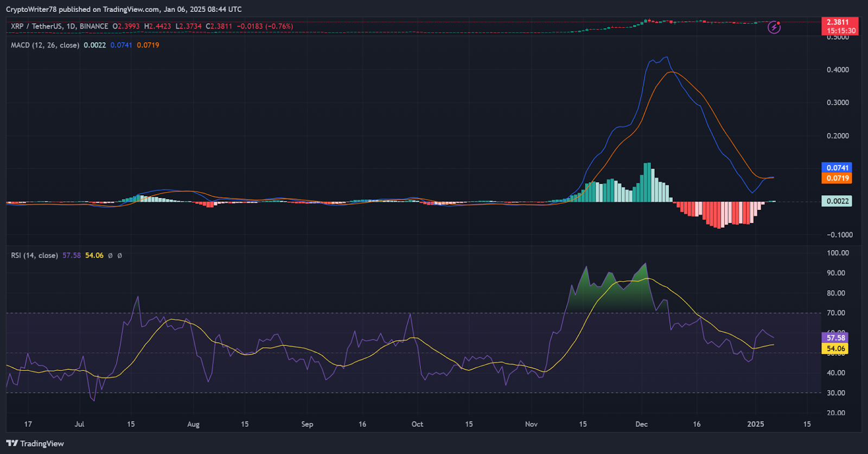Click the 70.00 RSI scale label
The height and width of the screenshot is (454, 868).
[x=836, y=313]
